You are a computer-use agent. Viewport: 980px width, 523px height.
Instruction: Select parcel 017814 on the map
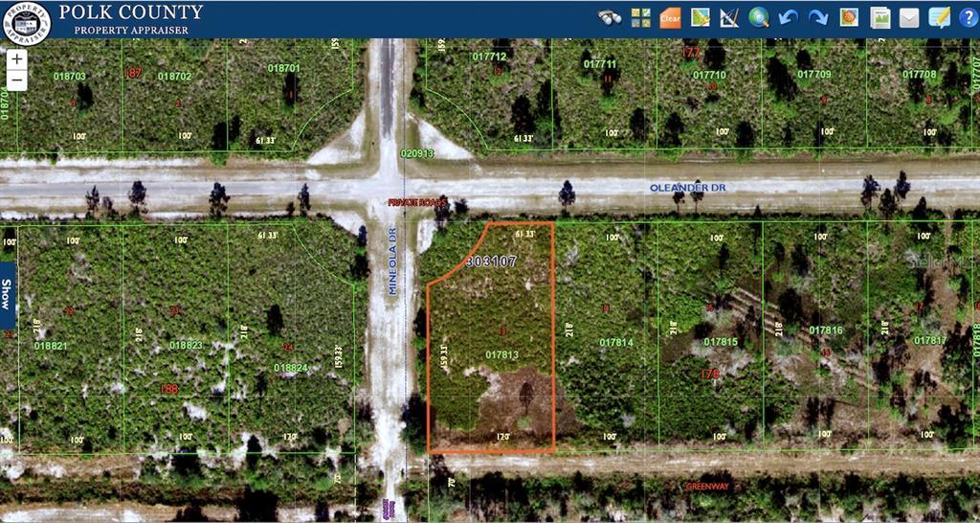point(616,342)
